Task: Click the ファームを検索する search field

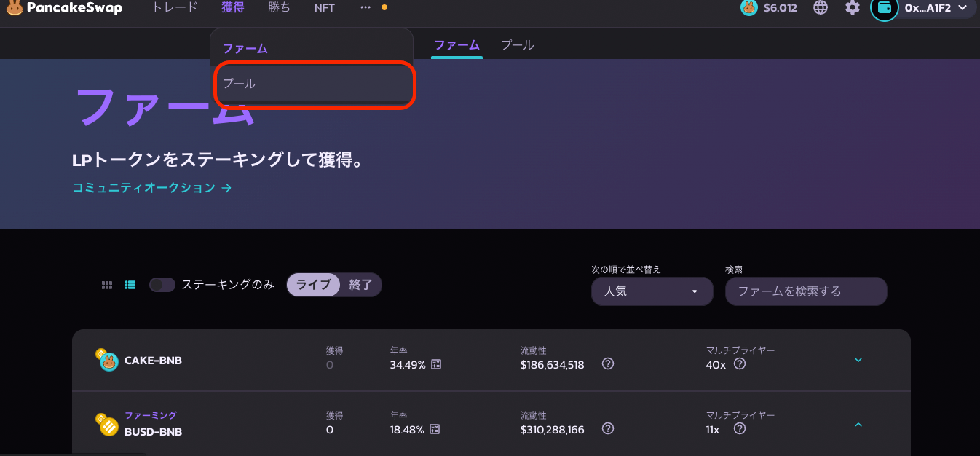Action: click(806, 291)
